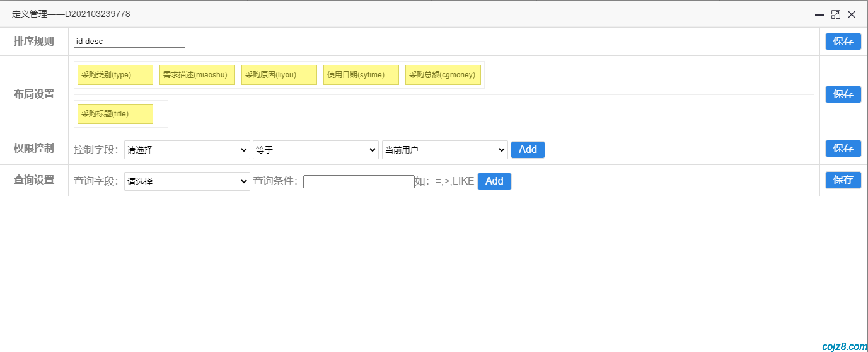Click the 布局设置 row label
The height and width of the screenshot is (352, 868).
pyautogui.click(x=34, y=94)
